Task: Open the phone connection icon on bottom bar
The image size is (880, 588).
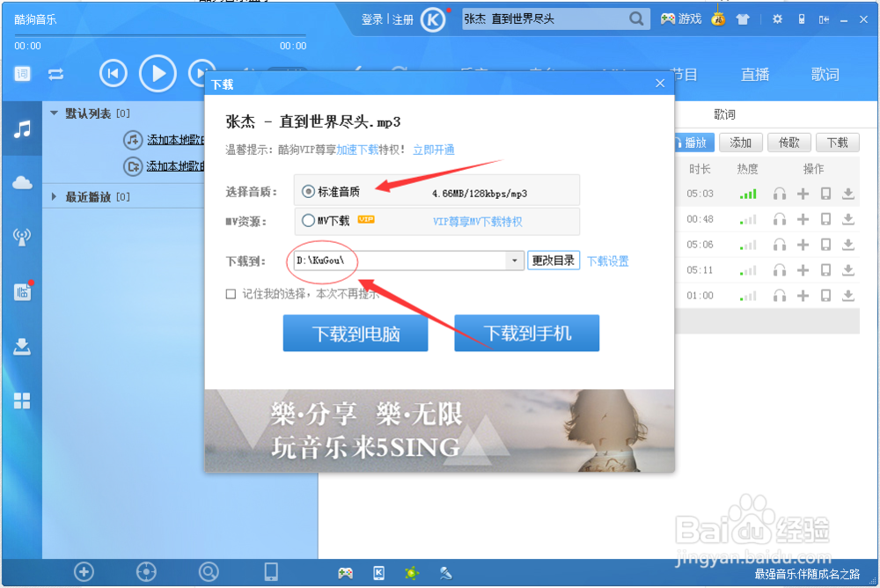Action: click(x=270, y=572)
